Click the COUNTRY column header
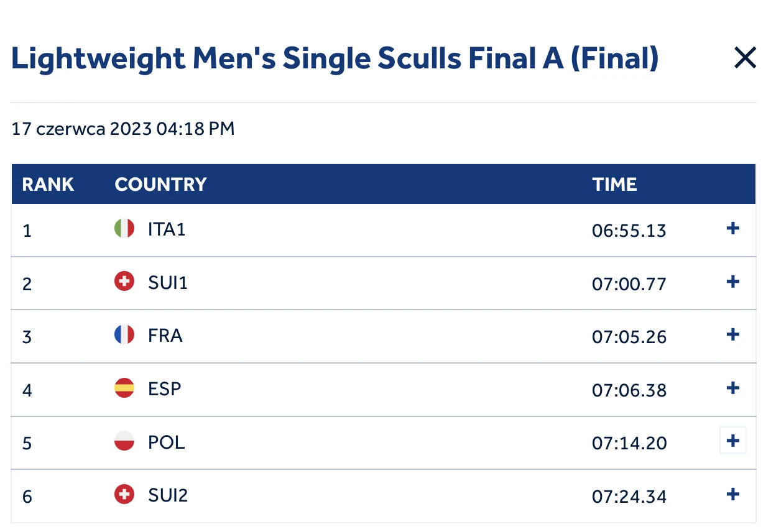 (160, 185)
